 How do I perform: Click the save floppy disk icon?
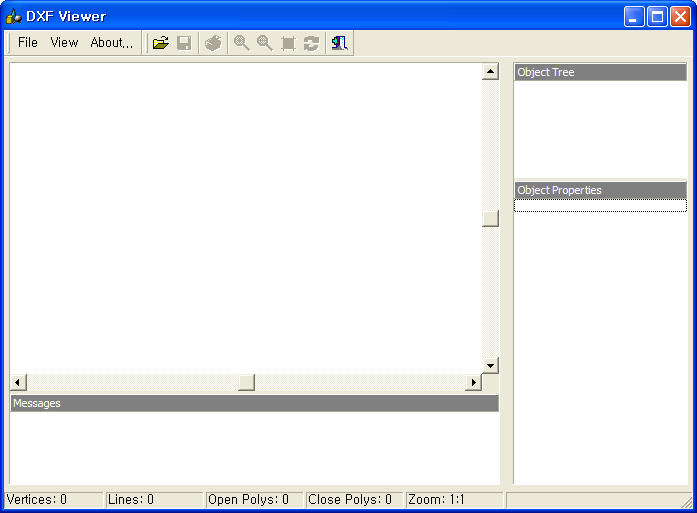point(184,43)
